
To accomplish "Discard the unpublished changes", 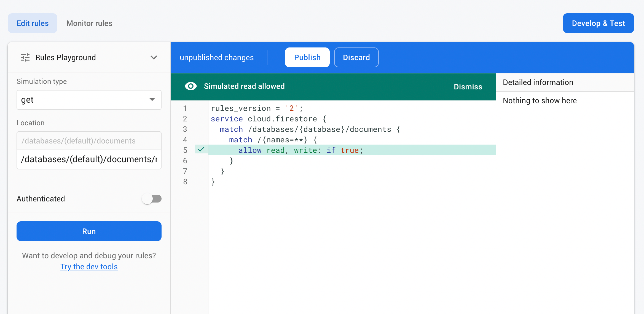I will click(356, 57).
